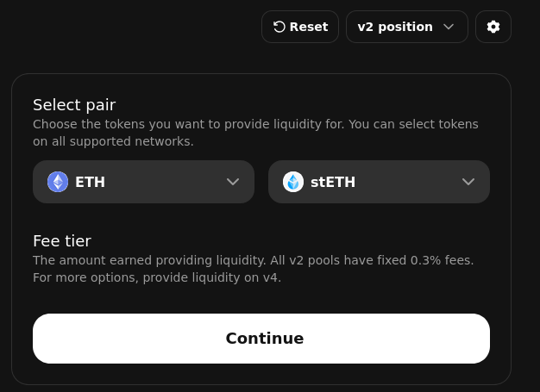
Task: Select the v2 position version label
Action: click(395, 27)
